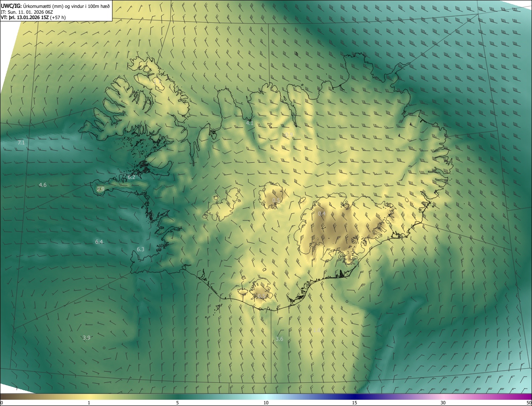Screen dimensions: 532x406
Task: Click the faint 0.9 value label
Action: point(288,135)
